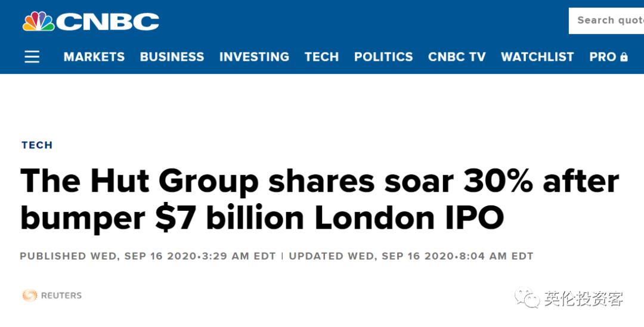Click the PRO text in the navigation

(602, 57)
